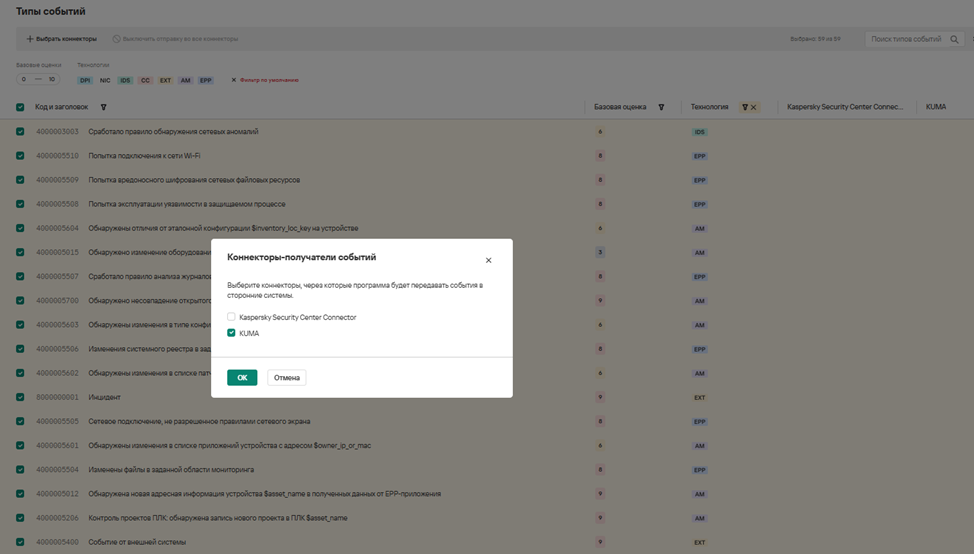This screenshot has height=554, width=974.
Task: Confirm the selection with the OK button
Action: (x=242, y=378)
